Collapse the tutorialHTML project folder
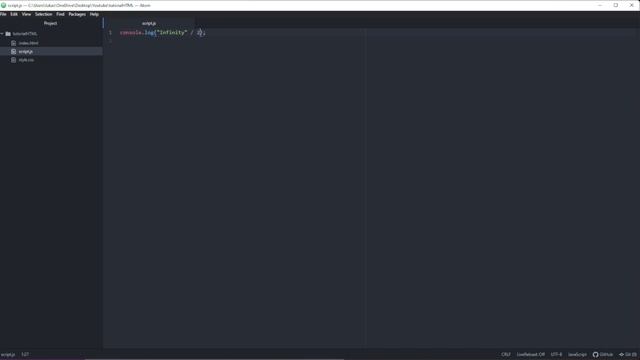 click(x=2, y=34)
